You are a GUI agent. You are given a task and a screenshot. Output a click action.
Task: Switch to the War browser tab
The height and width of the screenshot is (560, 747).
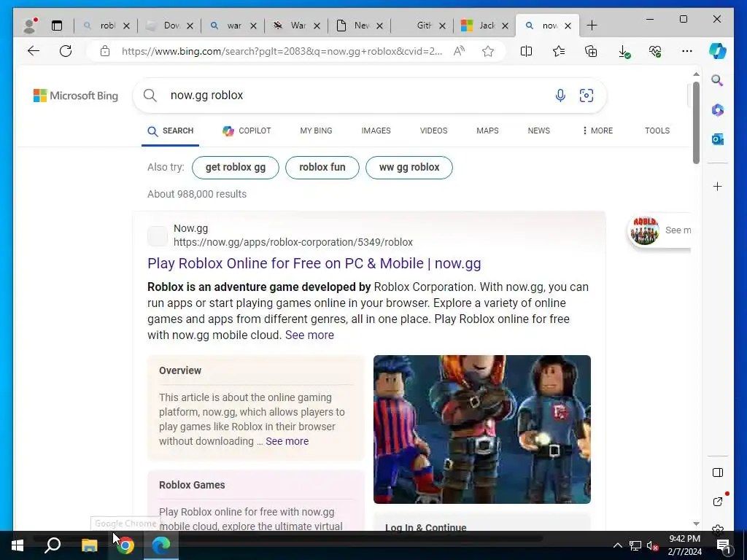(290, 26)
